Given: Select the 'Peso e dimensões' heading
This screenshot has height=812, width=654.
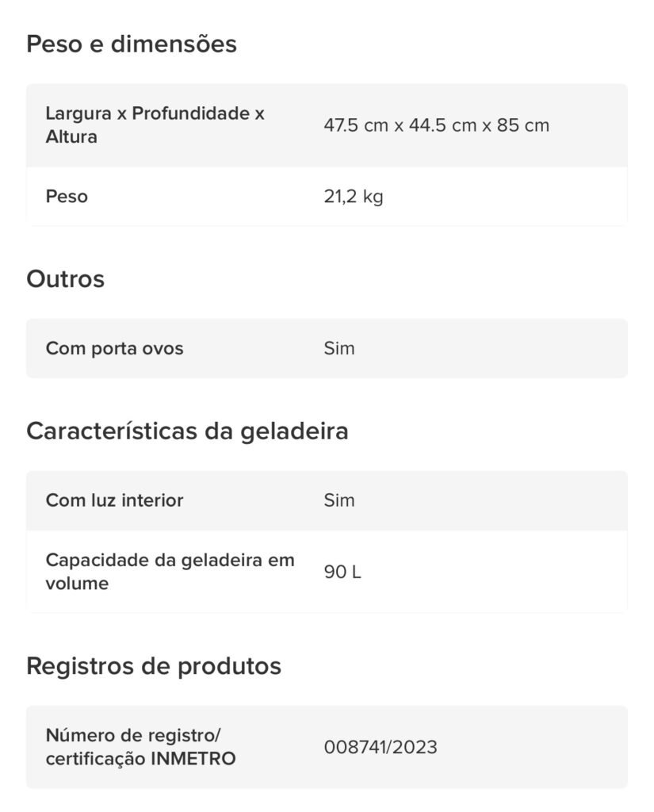Looking at the screenshot, I should [132, 44].
